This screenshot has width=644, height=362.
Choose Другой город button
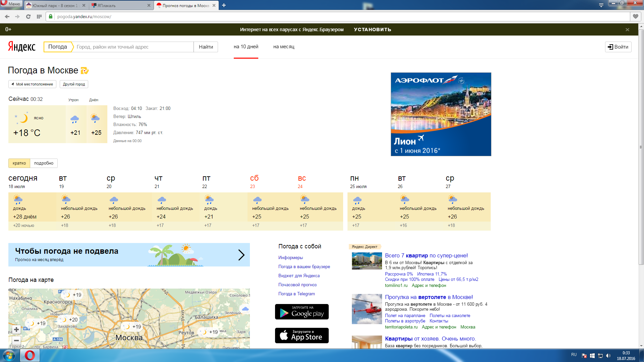point(74,84)
